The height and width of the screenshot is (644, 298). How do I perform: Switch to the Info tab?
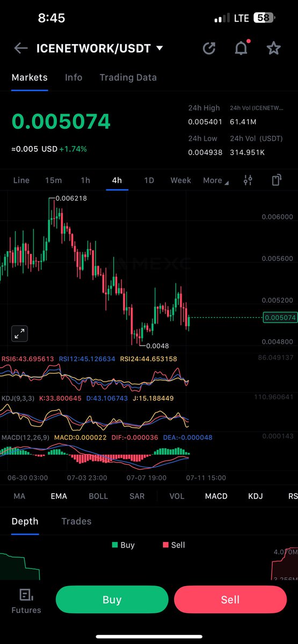click(74, 77)
